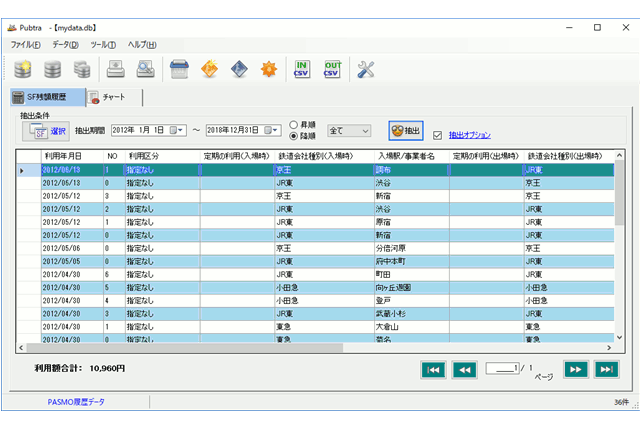This screenshot has width=640, height=435.
Task: Select the 昇順 ascending radio button
Action: pyautogui.click(x=294, y=124)
